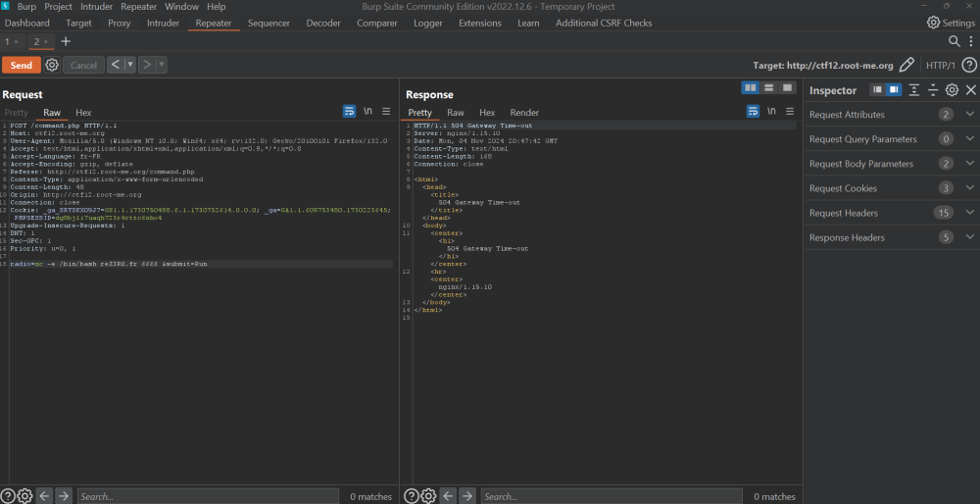The height and width of the screenshot is (504, 980).
Task: Switch to the Sequencer tab
Action: (269, 24)
